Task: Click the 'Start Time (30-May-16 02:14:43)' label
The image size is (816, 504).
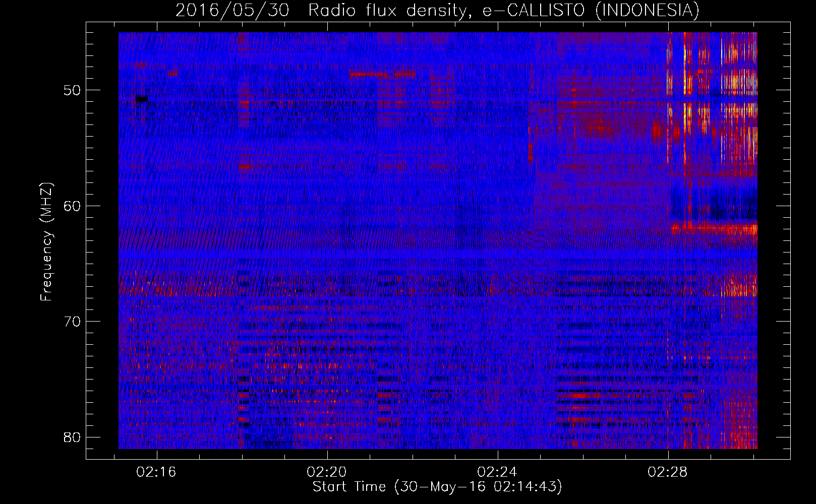Action: 437,487
